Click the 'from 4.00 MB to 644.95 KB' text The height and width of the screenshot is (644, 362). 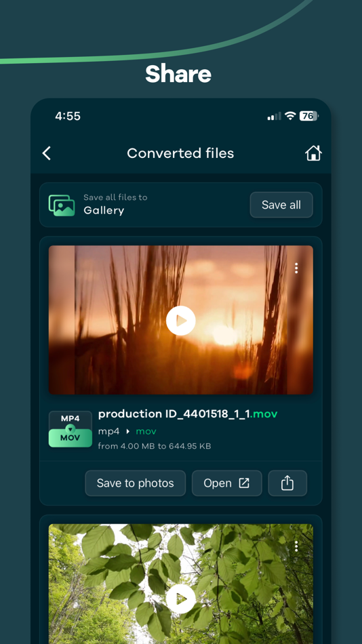(155, 446)
